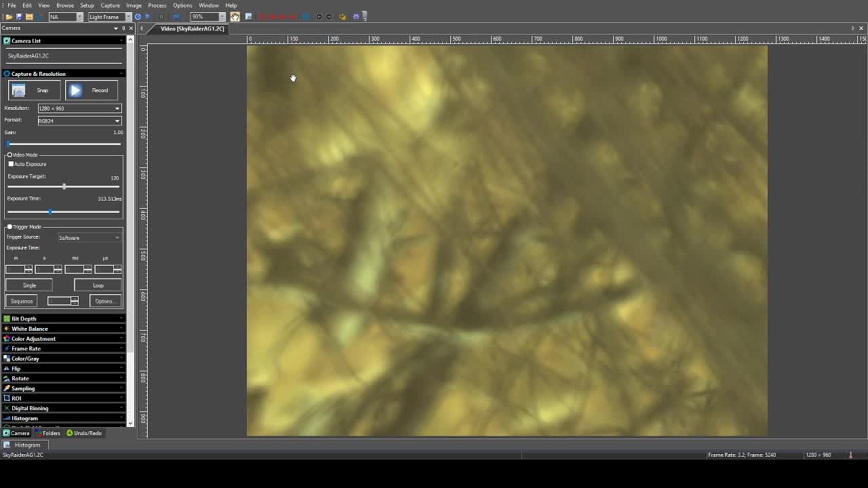Open the Capture menu

point(110,5)
